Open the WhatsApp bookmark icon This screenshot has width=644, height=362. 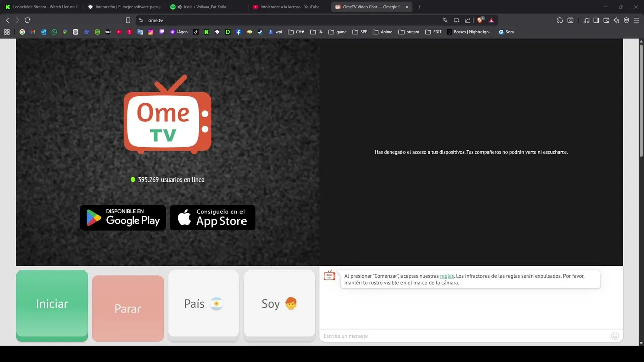point(54,32)
